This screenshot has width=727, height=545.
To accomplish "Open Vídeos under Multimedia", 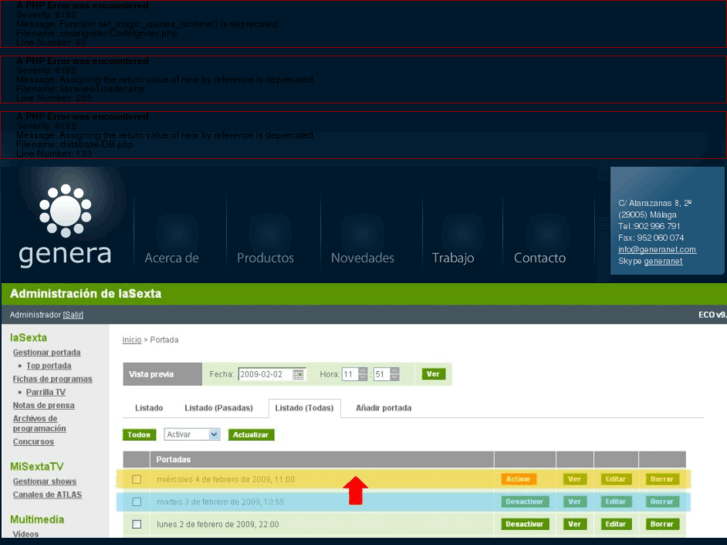I will (x=26, y=534).
